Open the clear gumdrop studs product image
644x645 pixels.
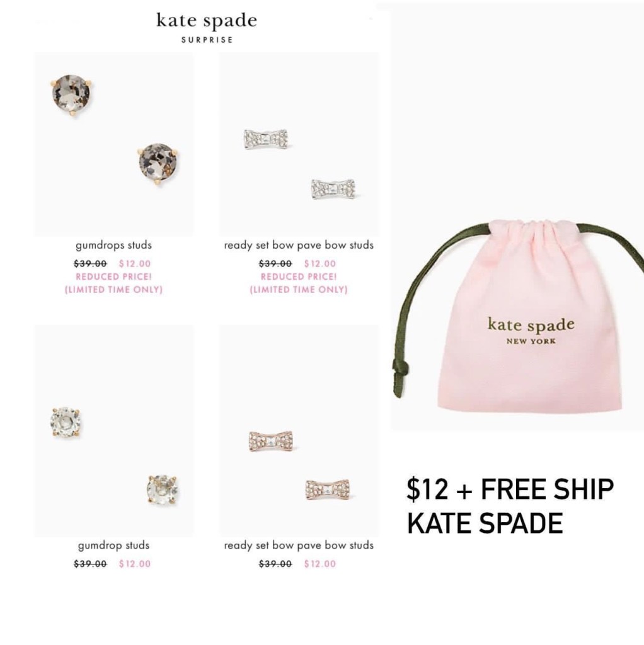(114, 431)
